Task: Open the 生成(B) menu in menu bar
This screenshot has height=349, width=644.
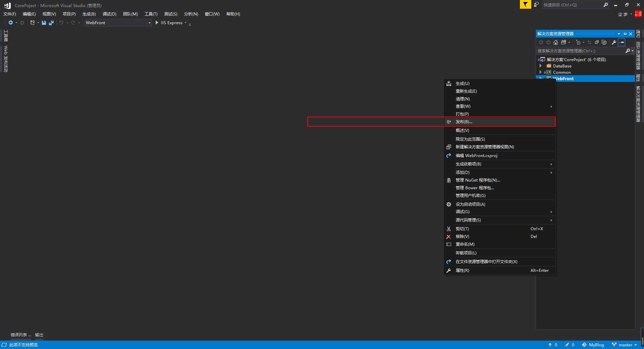Action: click(89, 14)
